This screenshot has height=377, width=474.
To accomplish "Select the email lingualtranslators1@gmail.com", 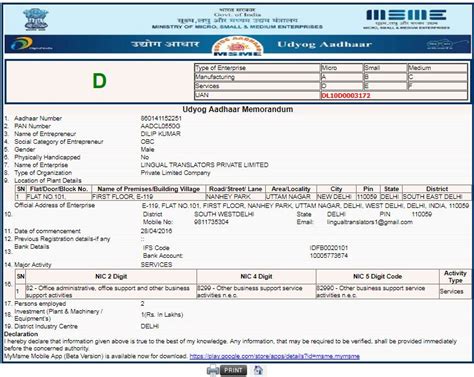I will pos(370,222).
